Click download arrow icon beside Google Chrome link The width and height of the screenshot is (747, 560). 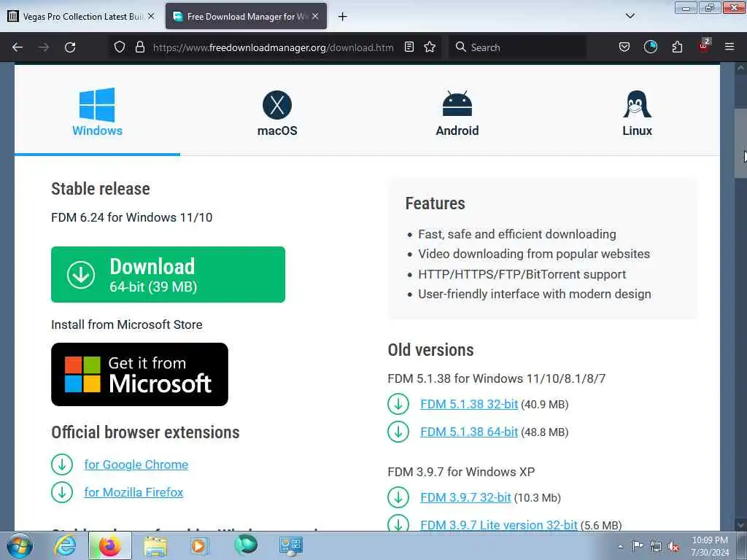[62, 464]
